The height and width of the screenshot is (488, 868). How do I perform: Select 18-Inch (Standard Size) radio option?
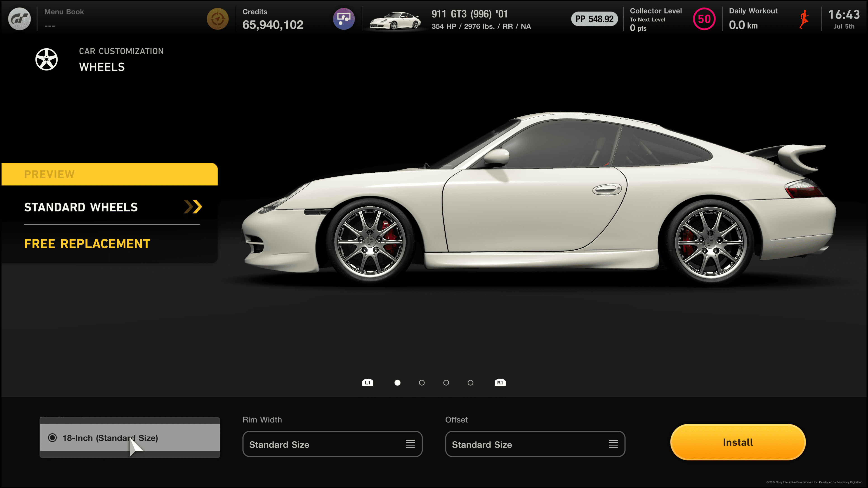click(x=130, y=437)
